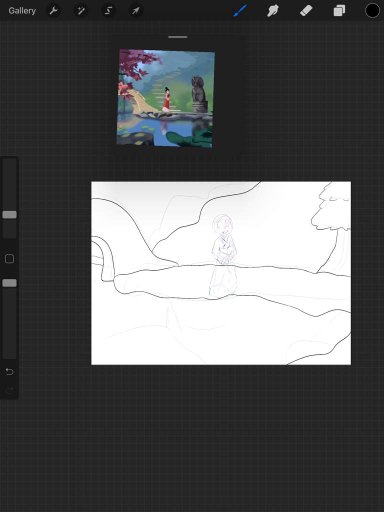Select the Eraser tool
Screen dimensions: 384x512
pyautogui.click(x=306, y=11)
